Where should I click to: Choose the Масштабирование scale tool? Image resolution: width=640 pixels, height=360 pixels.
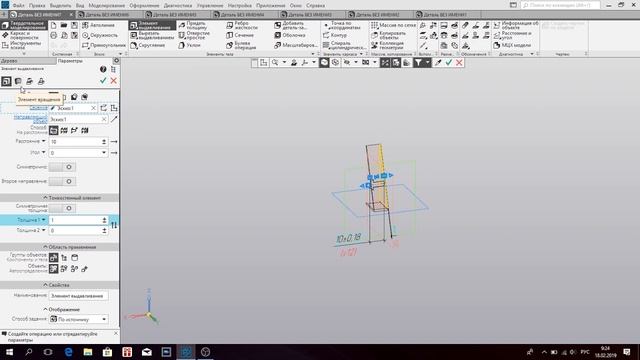coord(296,45)
